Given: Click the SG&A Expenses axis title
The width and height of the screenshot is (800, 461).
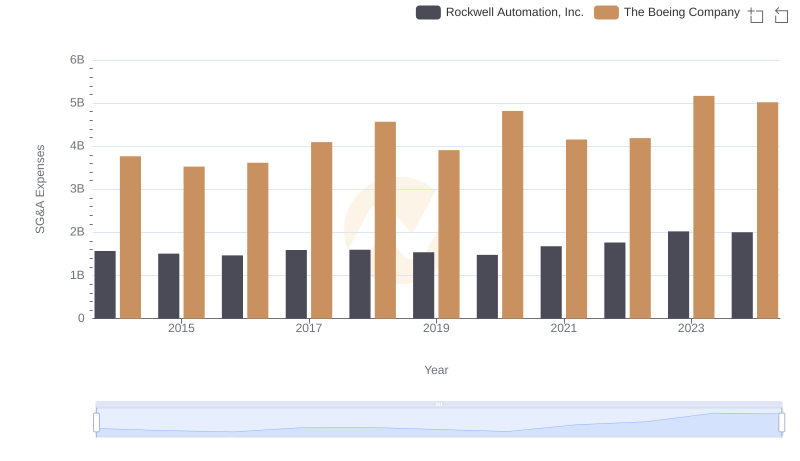Looking at the screenshot, I should 40,189.
